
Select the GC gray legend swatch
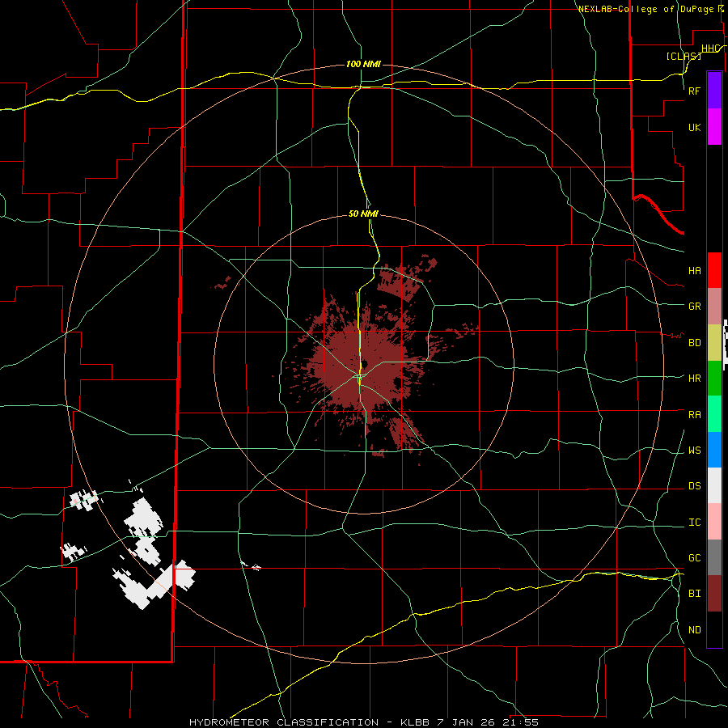tap(714, 557)
